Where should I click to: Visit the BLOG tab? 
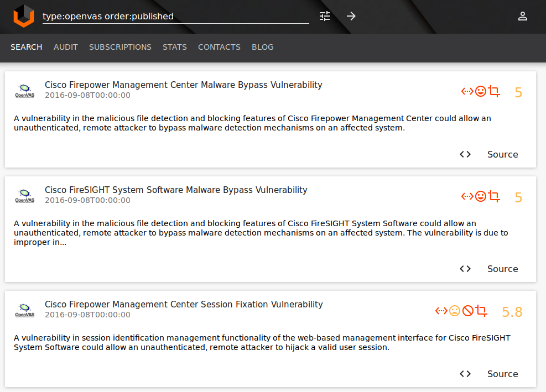[x=263, y=47]
